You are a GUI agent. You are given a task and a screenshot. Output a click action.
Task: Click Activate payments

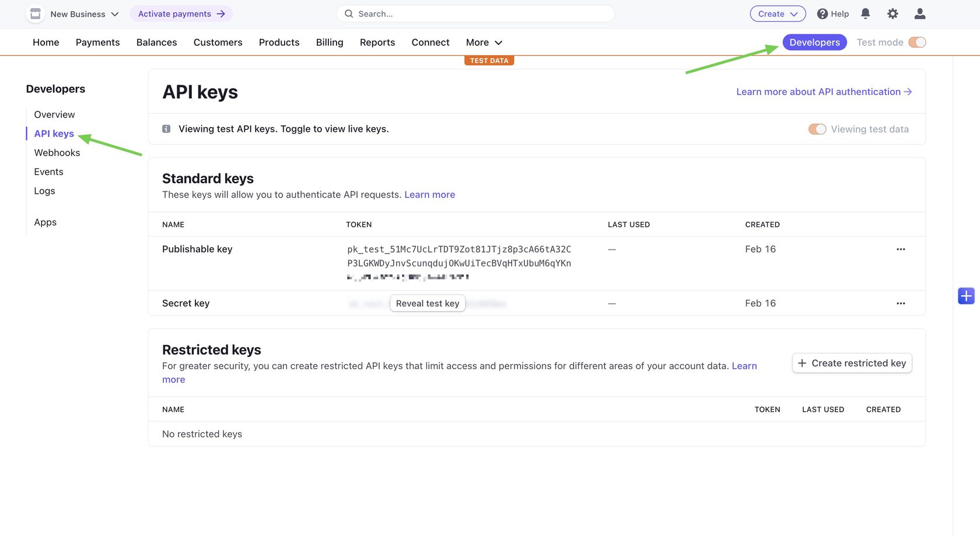[181, 13]
